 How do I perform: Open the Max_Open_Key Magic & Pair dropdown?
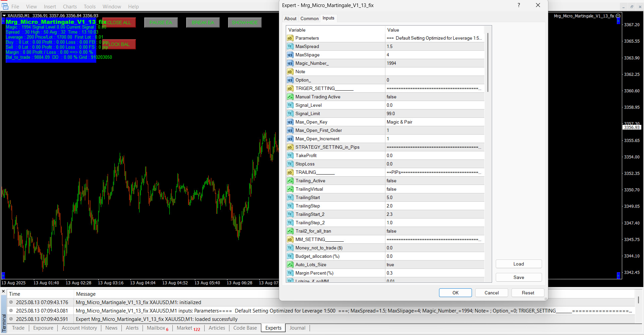point(434,122)
